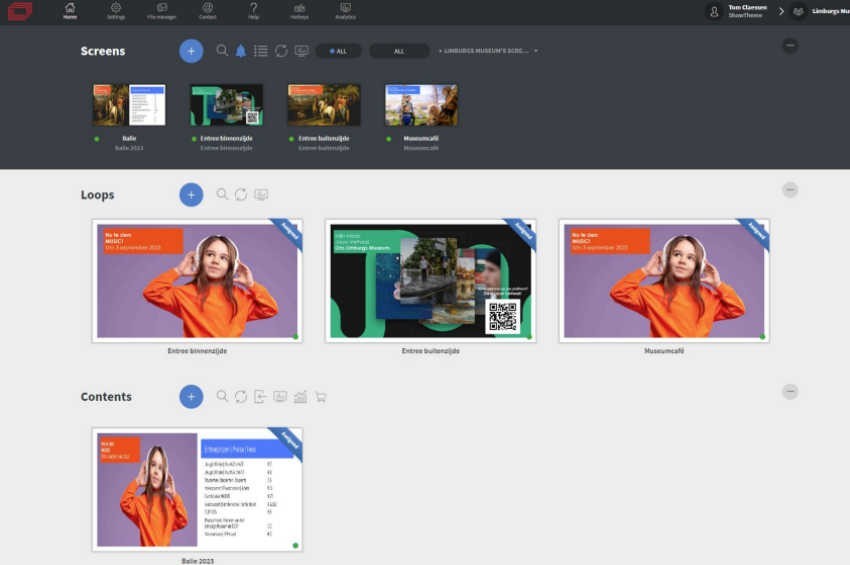Search loops with the magnifier icon

222,194
